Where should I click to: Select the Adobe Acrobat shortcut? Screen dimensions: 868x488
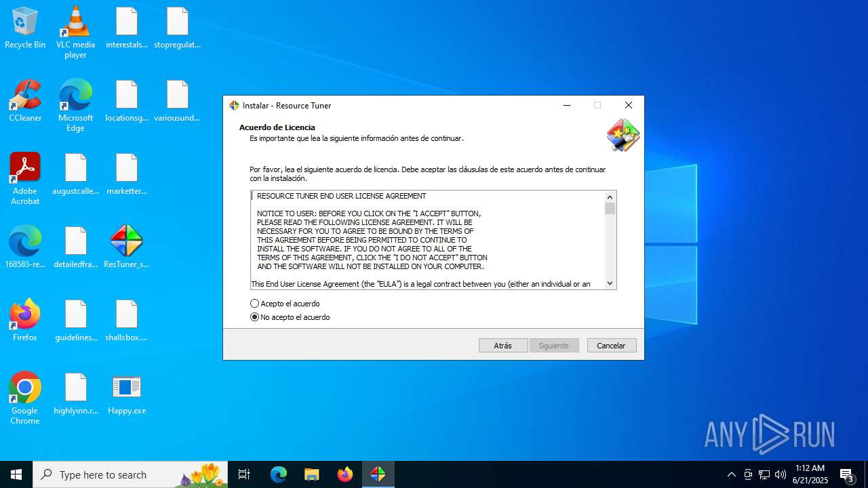coord(25,178)
